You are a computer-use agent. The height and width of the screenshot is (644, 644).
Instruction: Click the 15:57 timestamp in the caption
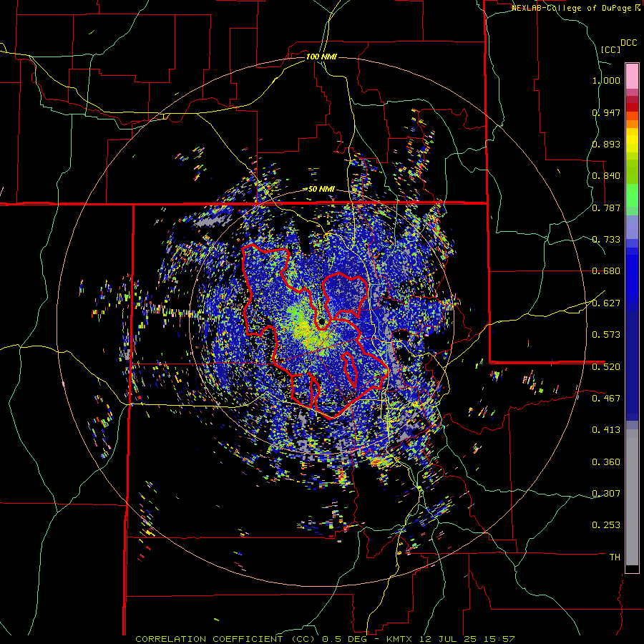(499, 639)
